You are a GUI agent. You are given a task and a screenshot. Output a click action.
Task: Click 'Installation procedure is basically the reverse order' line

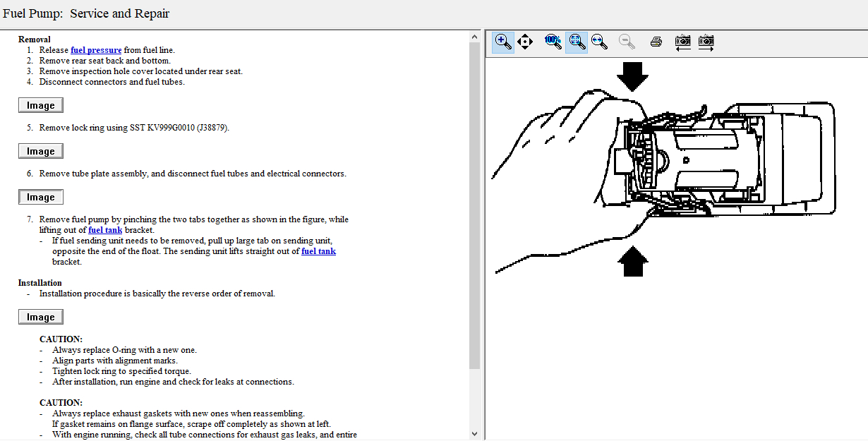(x=157, y=294)
